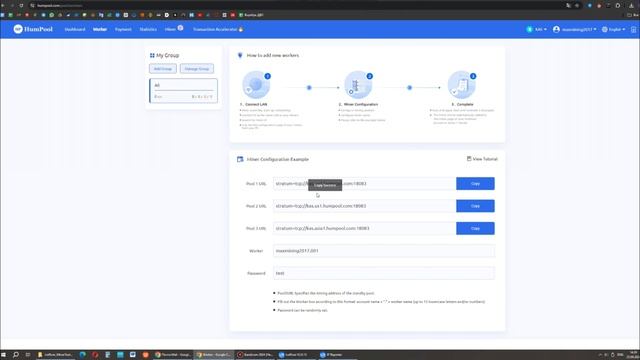Open Transaction Accelerator page
640x360 pixels.
click(x=218, y=29)
